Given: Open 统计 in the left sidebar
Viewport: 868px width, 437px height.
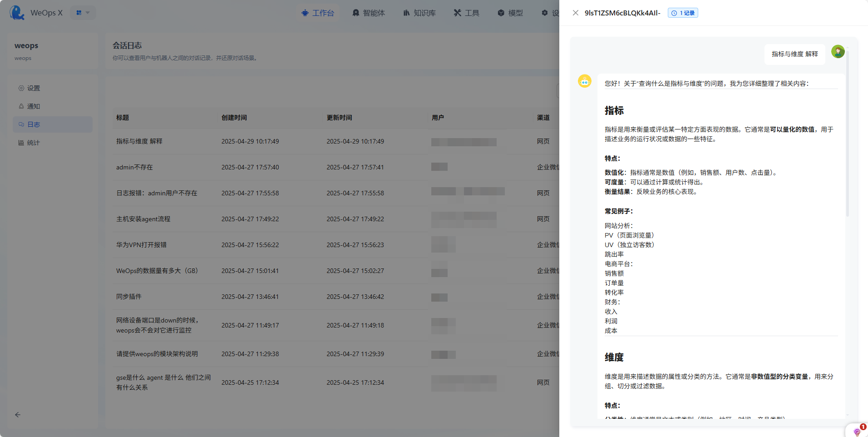Looking at the screenshot, I should coord(53,143).
